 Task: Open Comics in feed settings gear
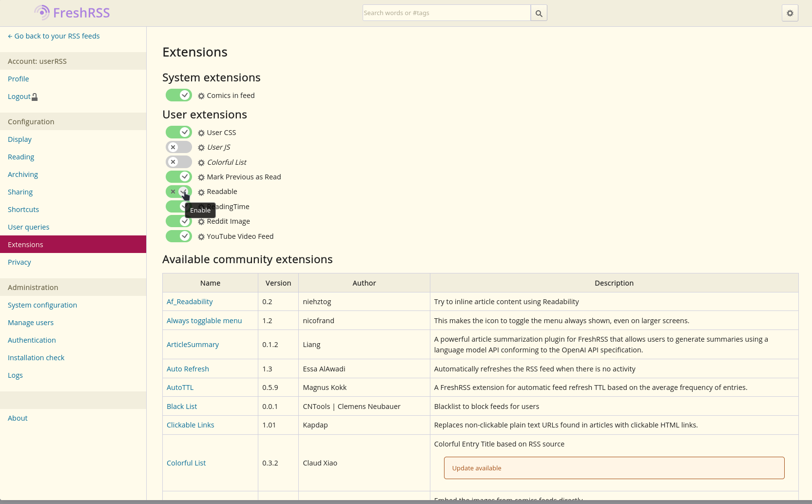coord(201,96)
